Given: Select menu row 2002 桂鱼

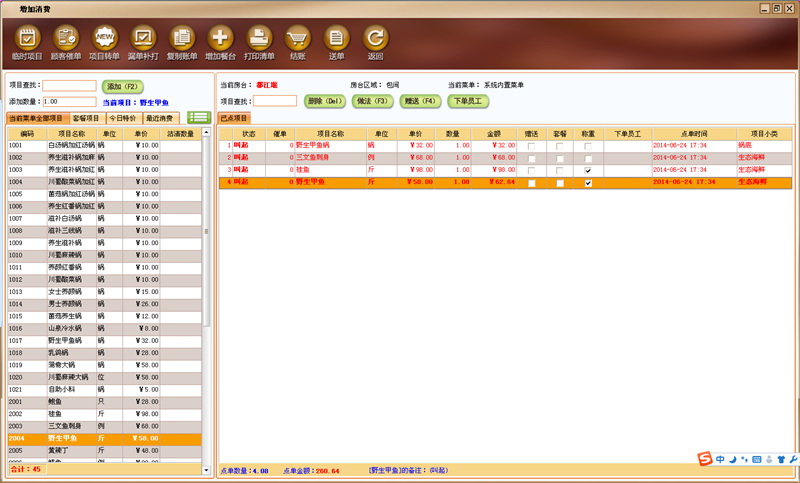Looking at the screenshot, I should pos(105,414).
